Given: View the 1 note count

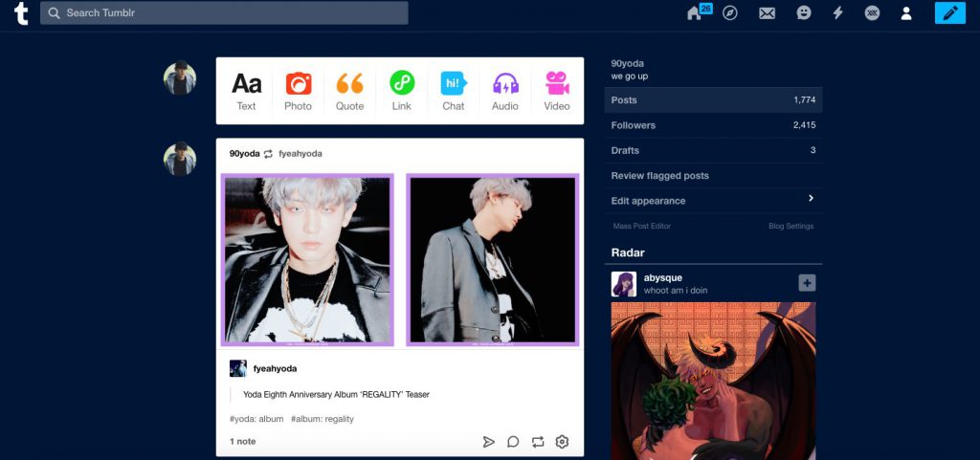Looking at the screenshot, I should (242, 441).
